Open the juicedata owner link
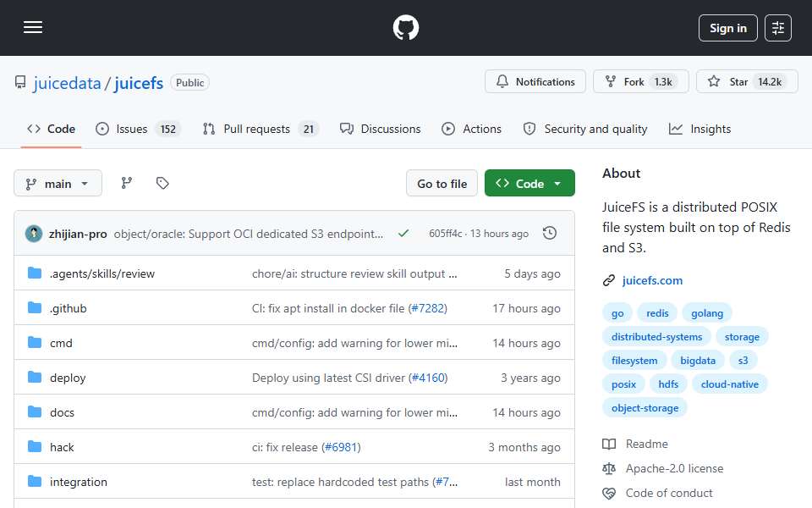The image size is (812, 508). pyautogui.click(x=67, y=83)
